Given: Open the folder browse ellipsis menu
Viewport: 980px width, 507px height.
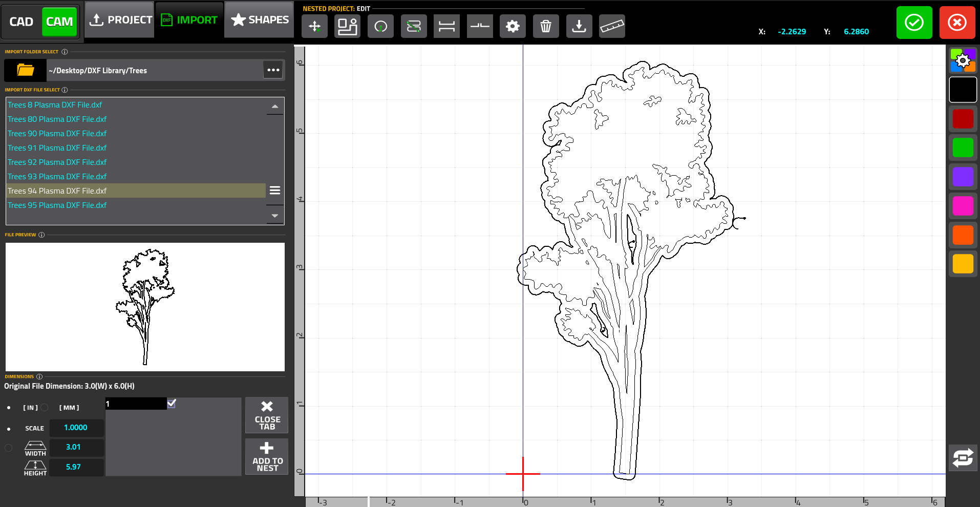Looking at the screenshot, I should pyautogui.click(x=273, y=70).
